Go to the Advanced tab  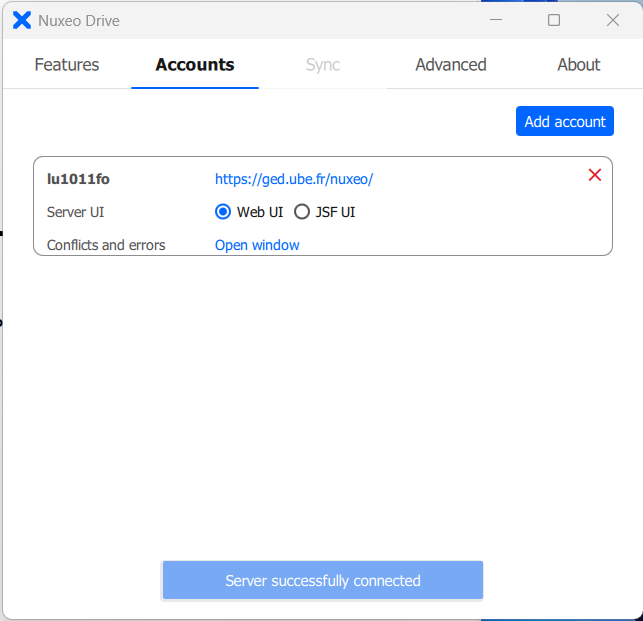coord(451,64)
